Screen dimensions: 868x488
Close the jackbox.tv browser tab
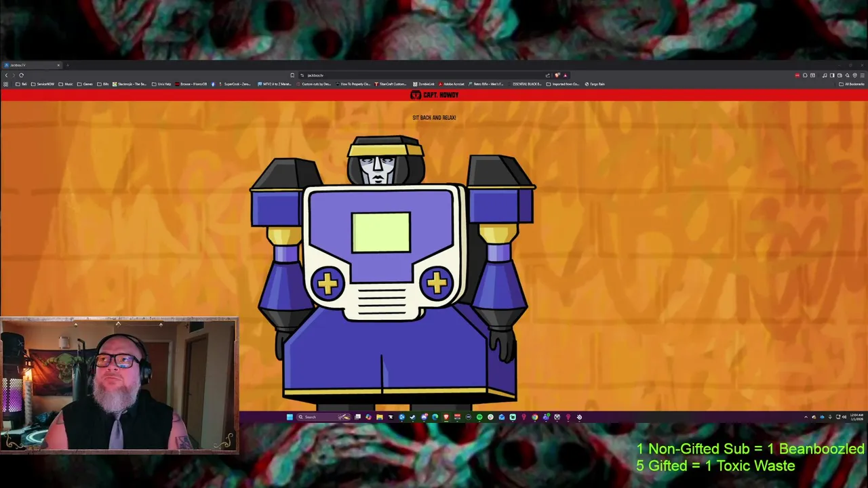click(58, 65)
